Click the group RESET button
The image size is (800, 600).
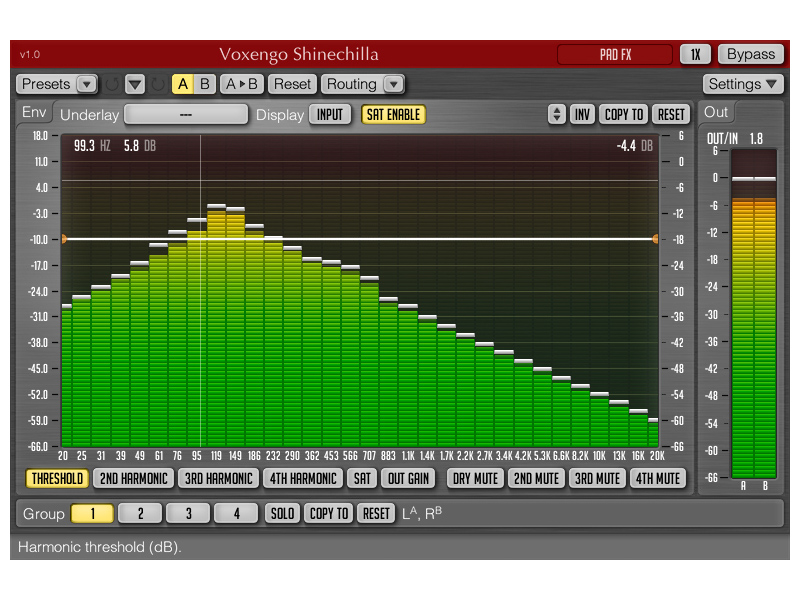coord(376,513)
